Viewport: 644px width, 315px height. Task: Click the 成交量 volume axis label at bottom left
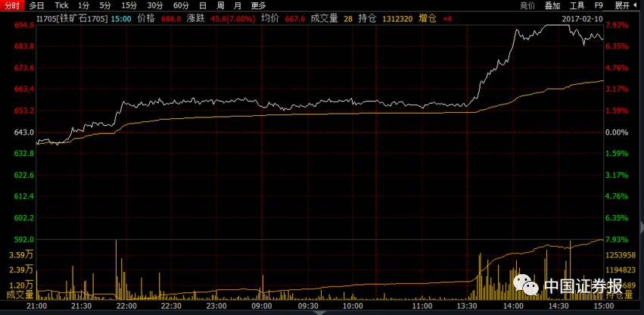point(20,295)
